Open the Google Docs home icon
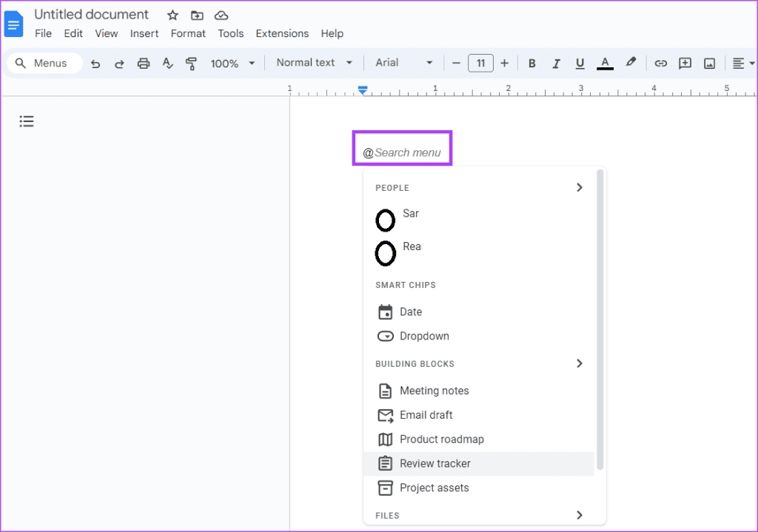Image resolution: width=758 pixels, height=532 pixels. (x=13, y=24)
